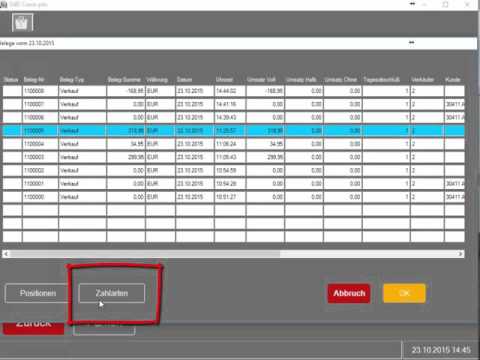Click the Umsatz Ohne column header
Image resolution: width=480 pixels, height=360 pixels.
[x=340, y=80]
